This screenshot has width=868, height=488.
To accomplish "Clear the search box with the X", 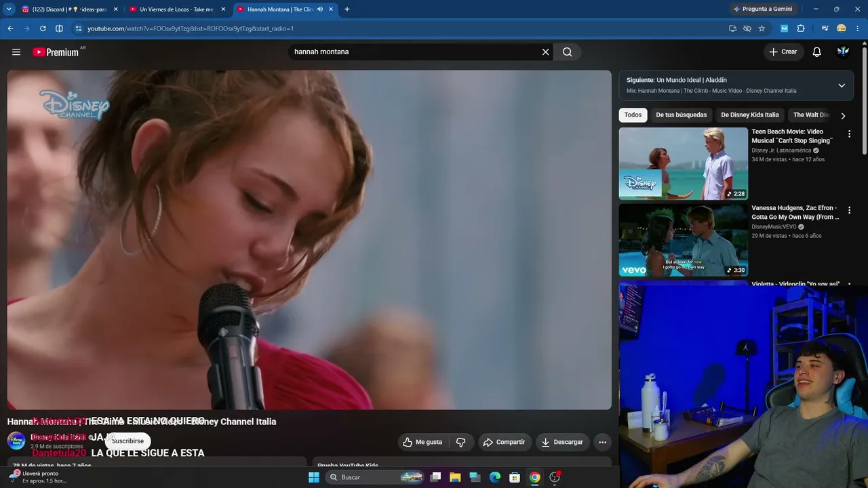I will point(545,52).
